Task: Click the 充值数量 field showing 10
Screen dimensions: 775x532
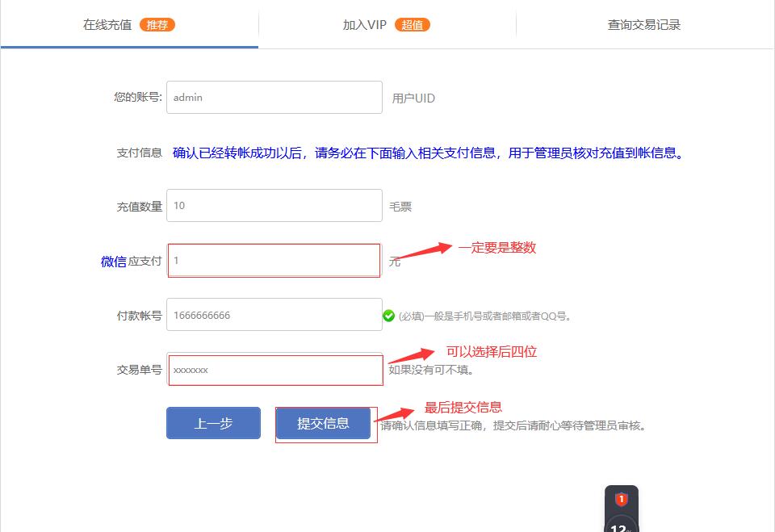Action: click(x=274, y=205)
